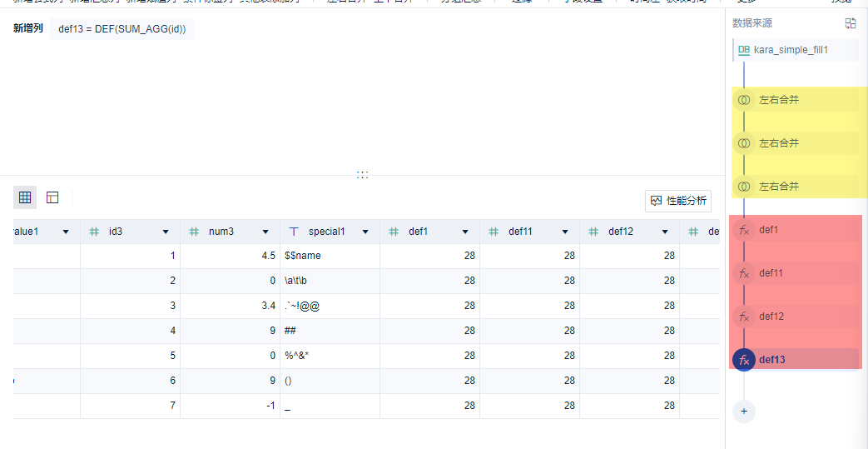Click the 新增列 label

pos(27,29)
